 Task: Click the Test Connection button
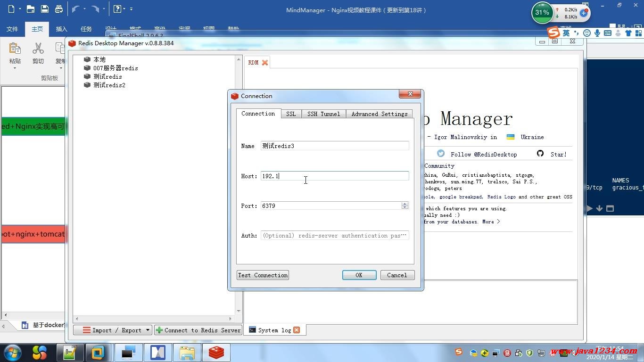[x=263, y=275]
